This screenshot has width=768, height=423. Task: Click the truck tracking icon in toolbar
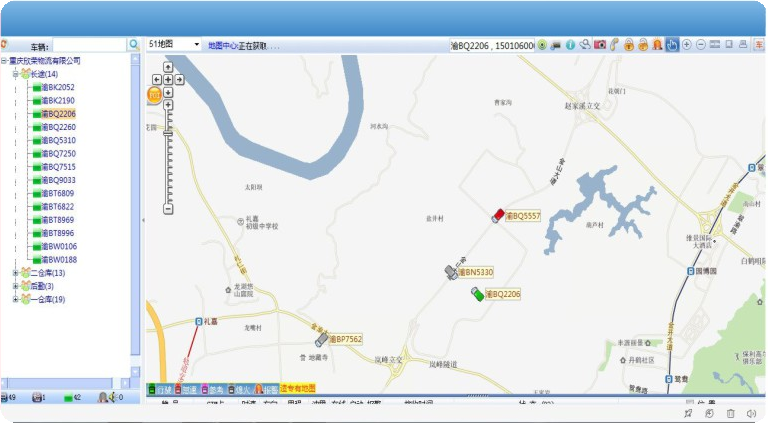coord(556,45)
